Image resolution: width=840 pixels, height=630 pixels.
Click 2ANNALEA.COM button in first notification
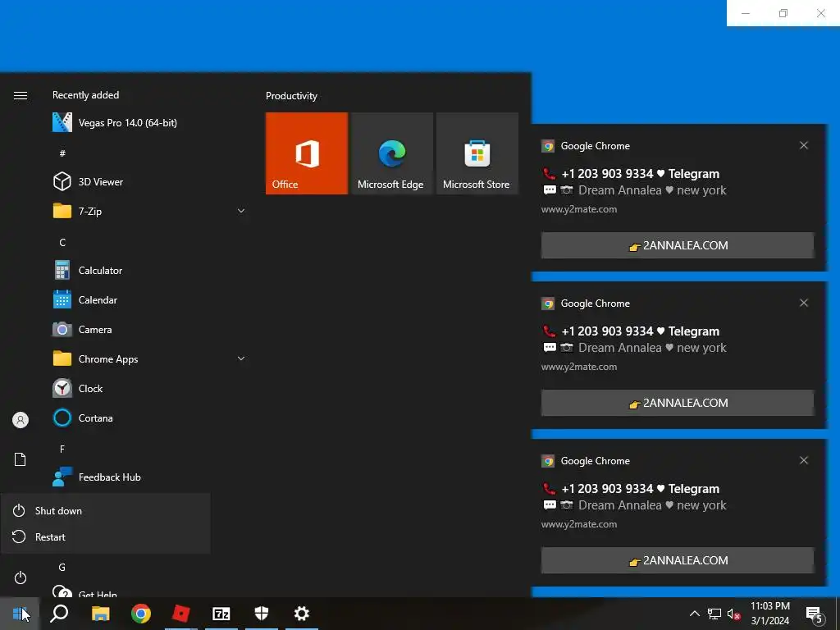pyautogui.click(x=677, y=245)
